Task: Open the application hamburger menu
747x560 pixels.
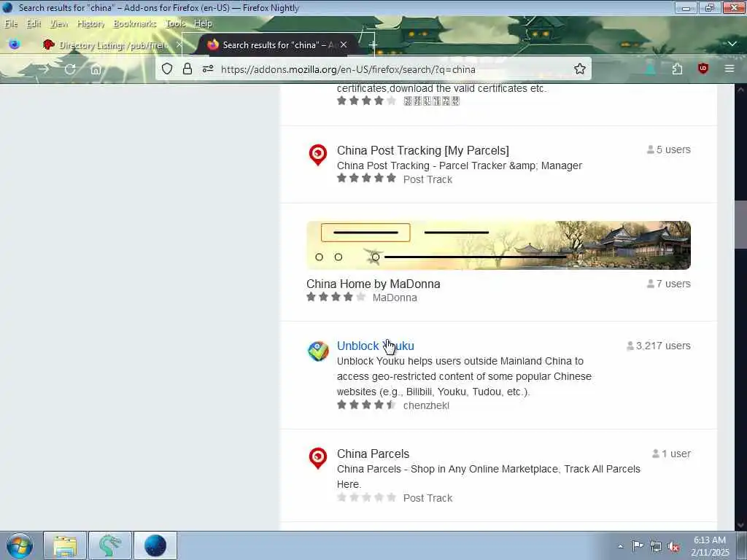Action: click(729, 69)
